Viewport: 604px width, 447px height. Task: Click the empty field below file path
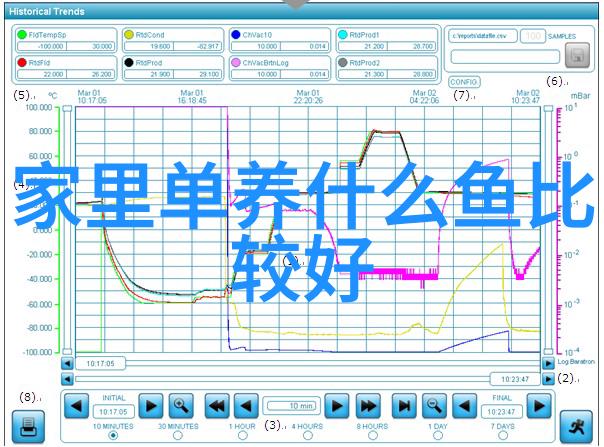click(505, 57)
